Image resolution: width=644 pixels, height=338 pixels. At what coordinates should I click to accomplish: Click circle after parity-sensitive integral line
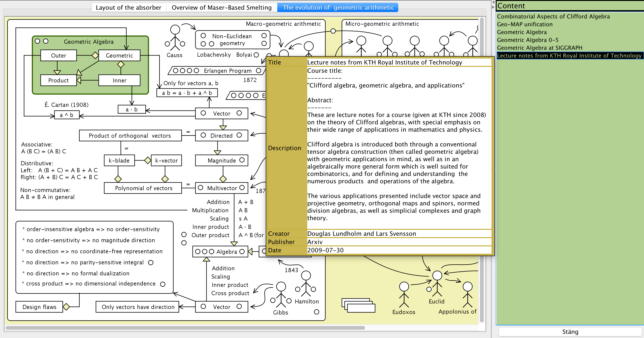tap(151, 262)
